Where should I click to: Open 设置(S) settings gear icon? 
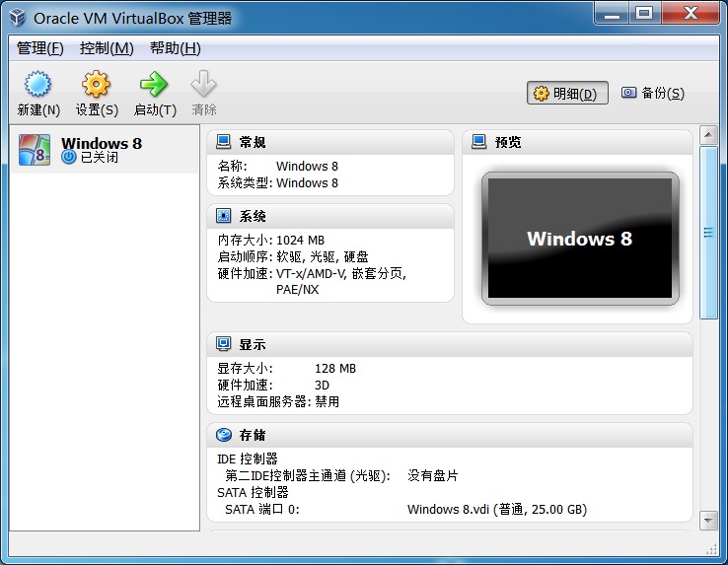click(x=96, y=84)
